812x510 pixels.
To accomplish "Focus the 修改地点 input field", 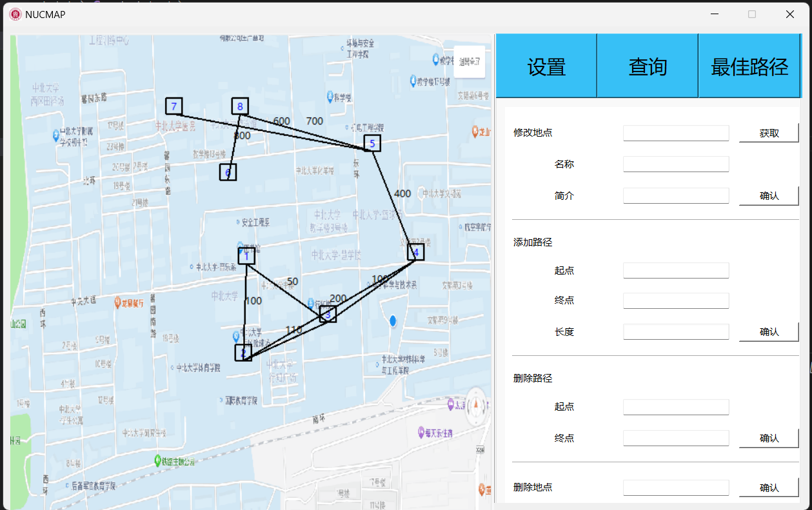I will [x=676, y=133].
